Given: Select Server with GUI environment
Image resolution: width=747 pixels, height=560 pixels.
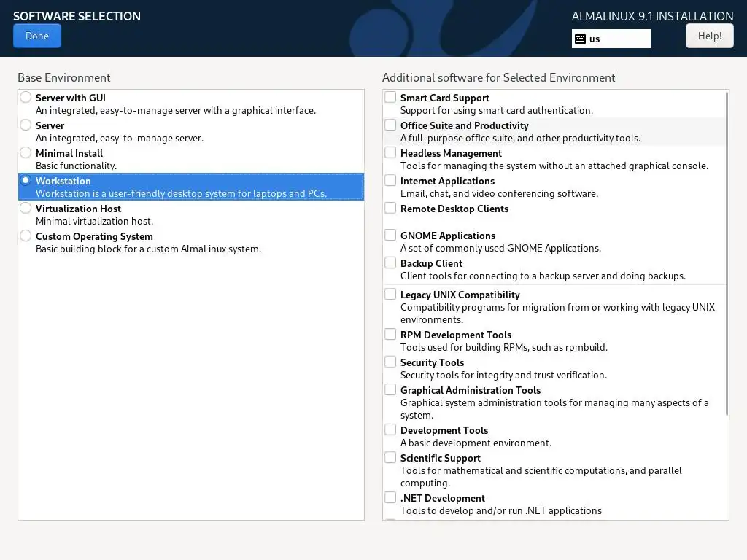Looking at the screenshot, I should click(x=26, y=97).
